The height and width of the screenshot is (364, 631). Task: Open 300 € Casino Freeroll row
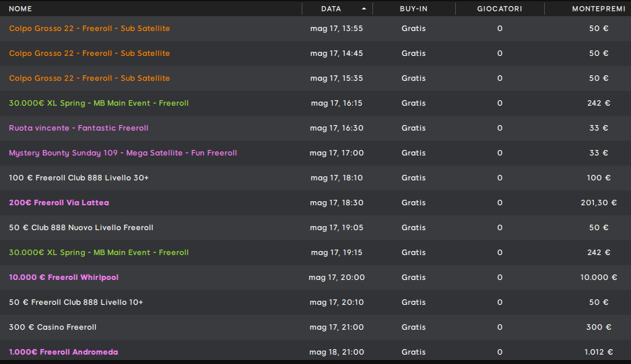(x=315, y=328)
